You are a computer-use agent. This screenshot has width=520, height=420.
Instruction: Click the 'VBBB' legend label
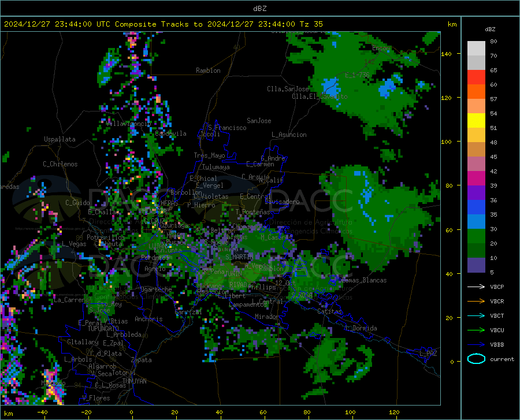(497, 345)
